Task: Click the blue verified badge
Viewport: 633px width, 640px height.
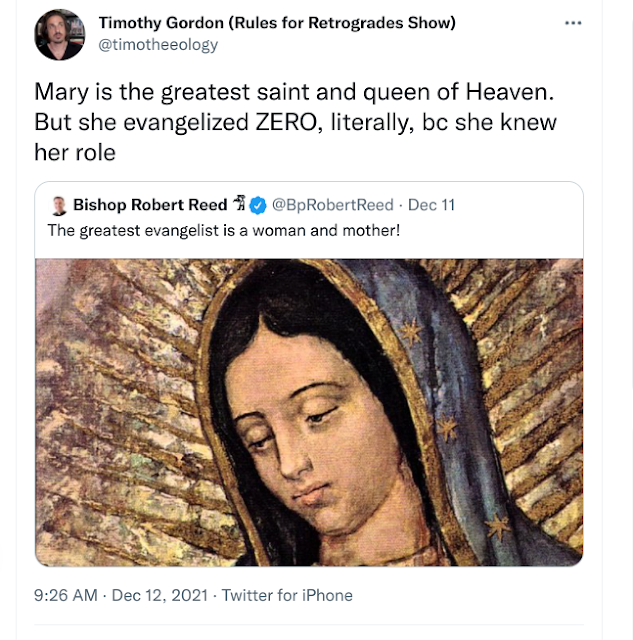Action: coord(257,205)
